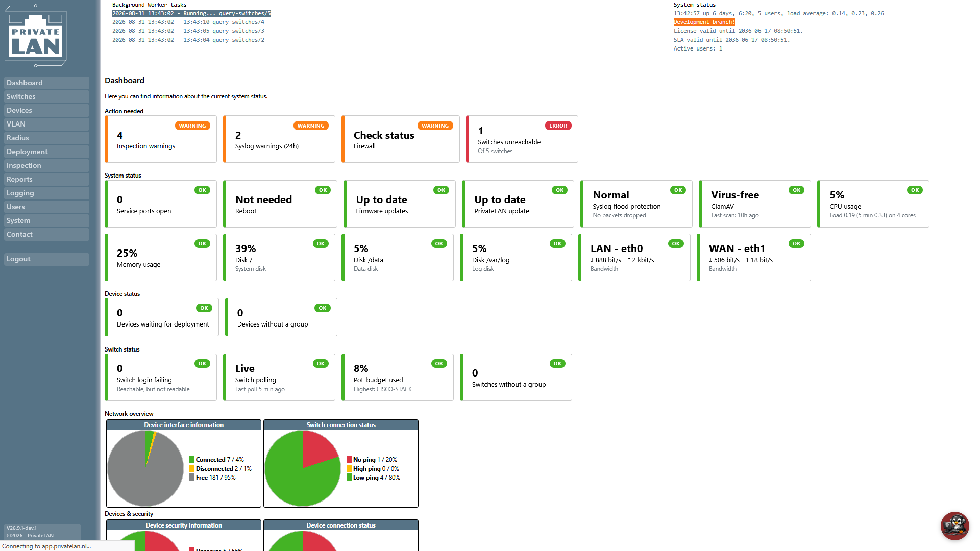Click the red No ping legend swatch

coord(349,460)
